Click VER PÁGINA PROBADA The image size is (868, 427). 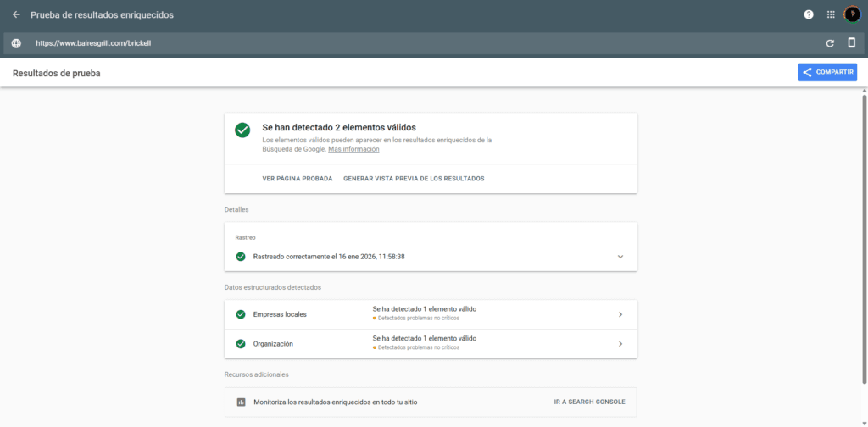(297, 179)
